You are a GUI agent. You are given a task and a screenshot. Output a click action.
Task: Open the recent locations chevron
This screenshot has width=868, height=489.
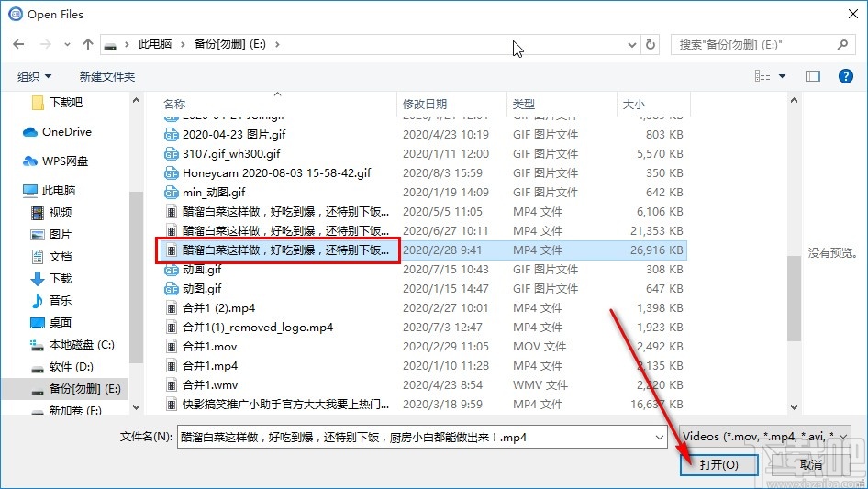(x=67, y=44)
